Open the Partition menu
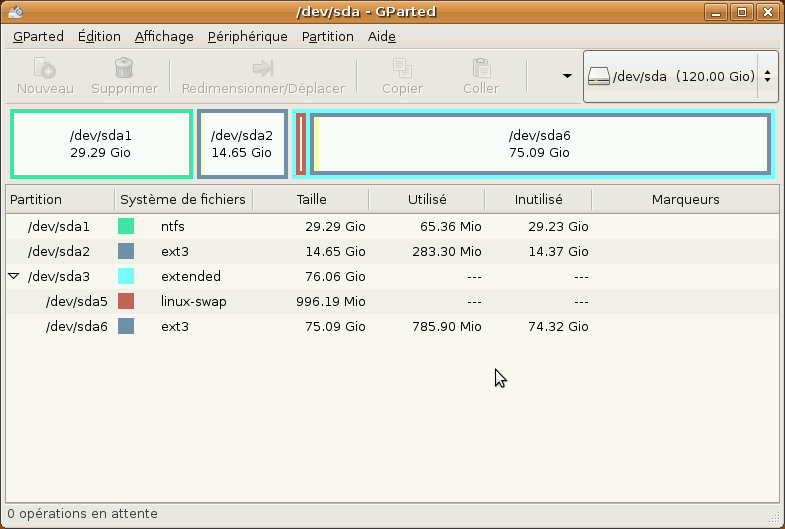The image size is (785, 529). [x=327, y=36]
